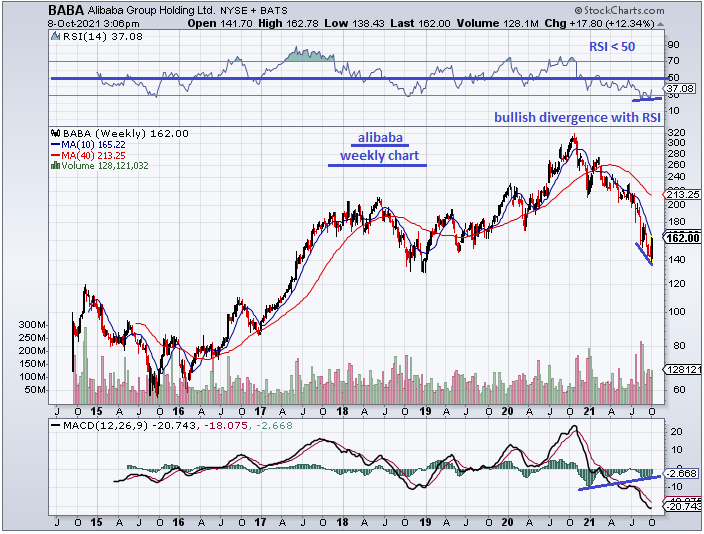Click the 'Volume 128,121,032' legend text
The width and height of the screenshot is (704, 534).
[105, 166]
